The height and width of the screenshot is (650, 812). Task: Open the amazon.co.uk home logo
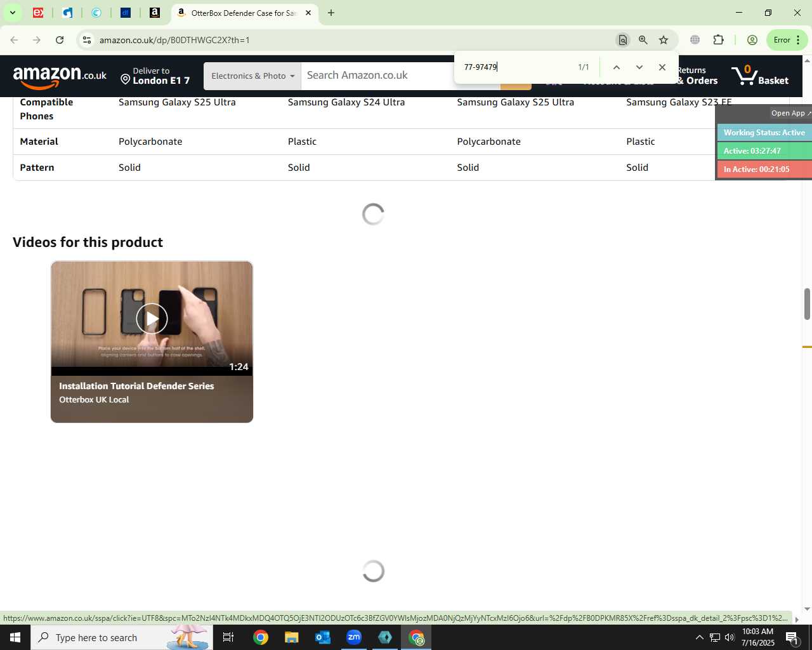tap(60, 77)
